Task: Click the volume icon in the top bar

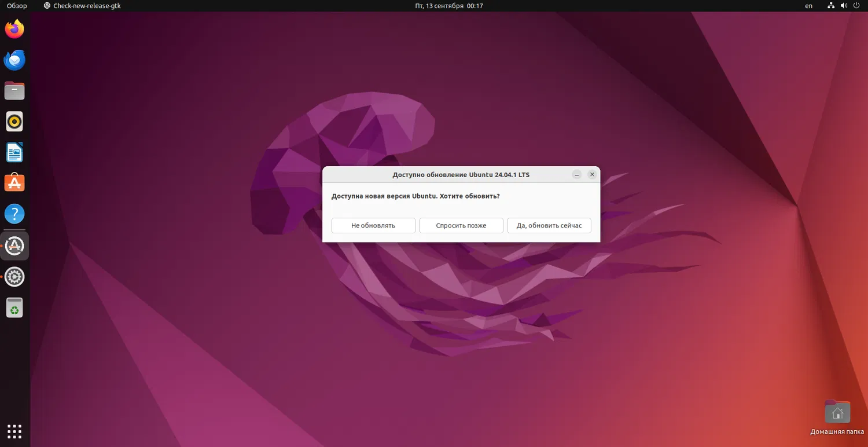Action: pyautogui.click(x=844, y=6)
